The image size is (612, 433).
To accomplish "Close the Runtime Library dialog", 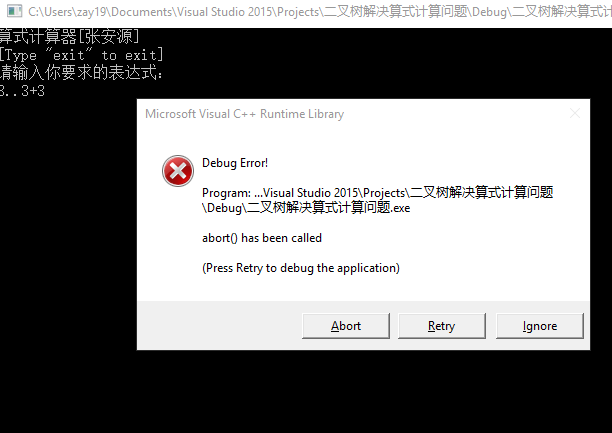I will tap(575, 114).
